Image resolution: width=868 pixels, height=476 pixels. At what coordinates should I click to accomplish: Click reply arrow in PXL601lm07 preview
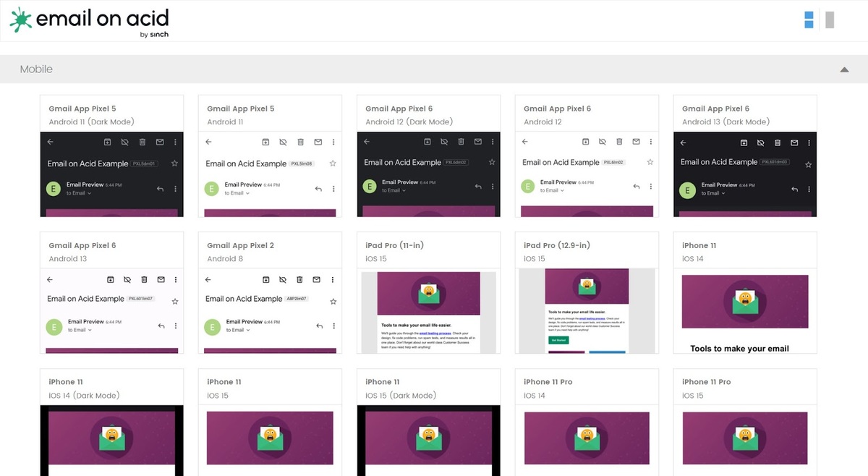click(161, 326)
